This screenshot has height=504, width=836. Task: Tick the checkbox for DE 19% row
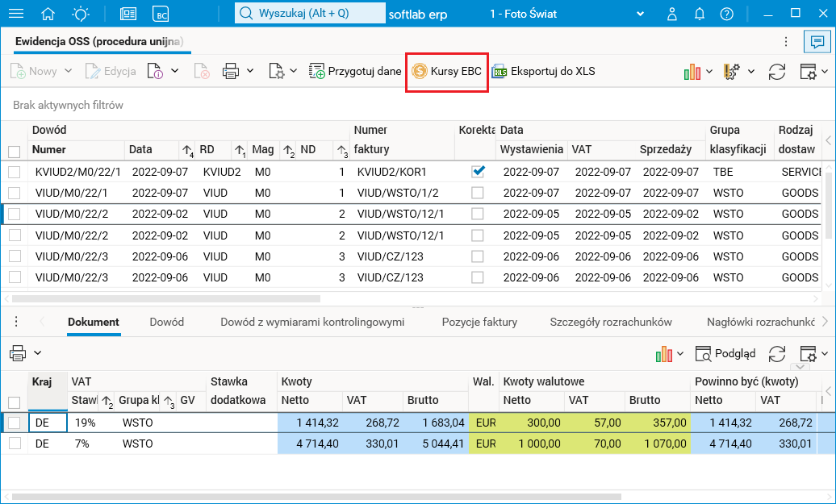[14, 423]
